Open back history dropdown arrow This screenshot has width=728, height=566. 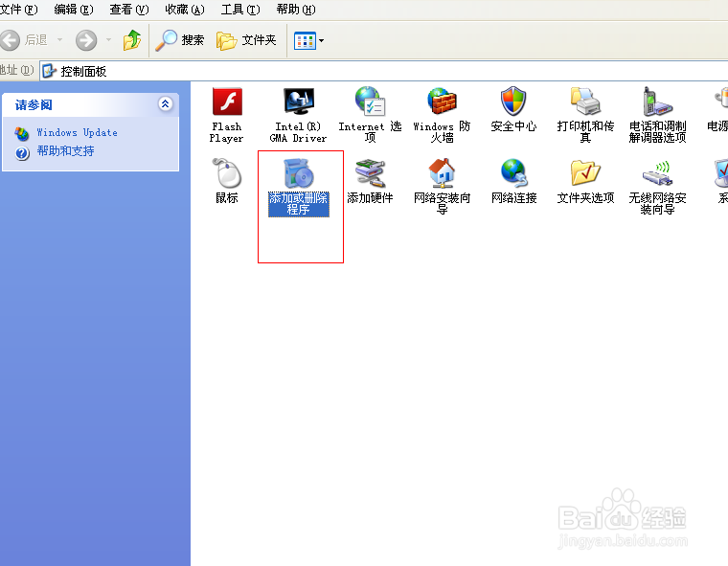click(60, 40)
